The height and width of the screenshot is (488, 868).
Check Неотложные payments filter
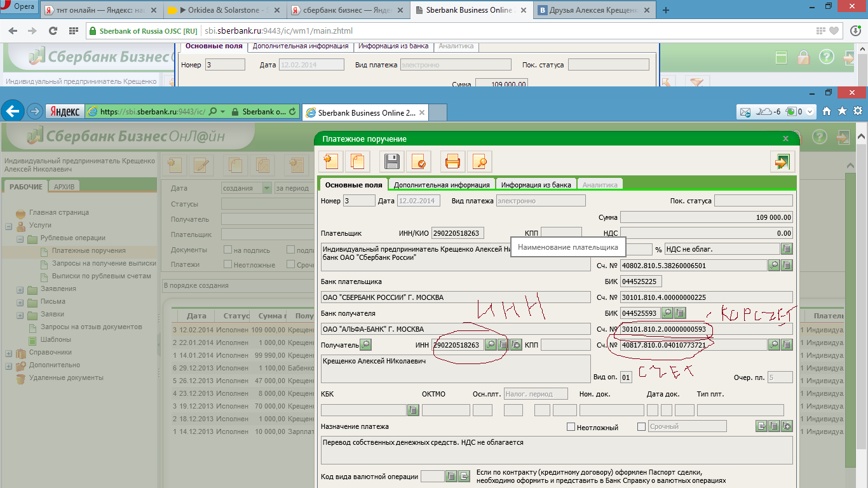(227, 264)
